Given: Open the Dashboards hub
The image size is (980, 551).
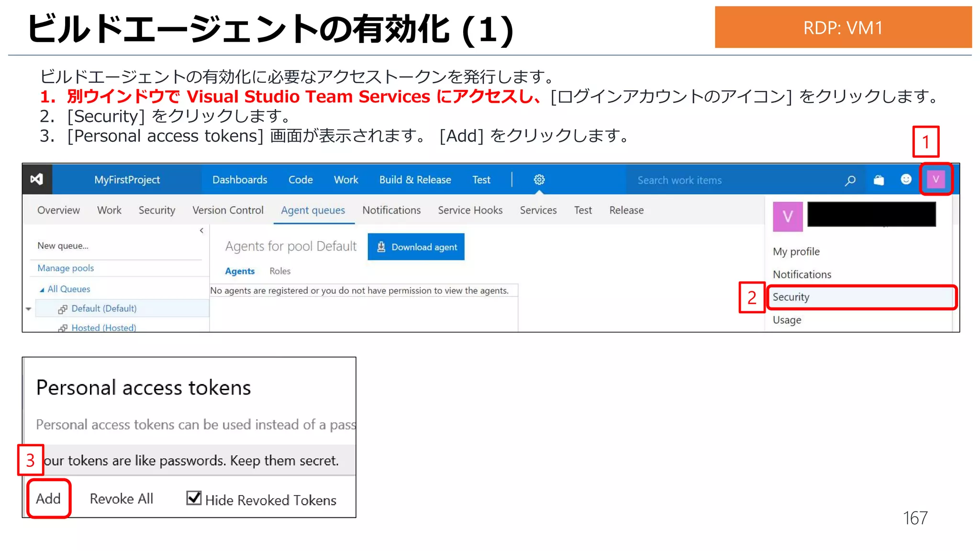Looking at the screenshot, I should pyautogui.click(x=240, y=180).
